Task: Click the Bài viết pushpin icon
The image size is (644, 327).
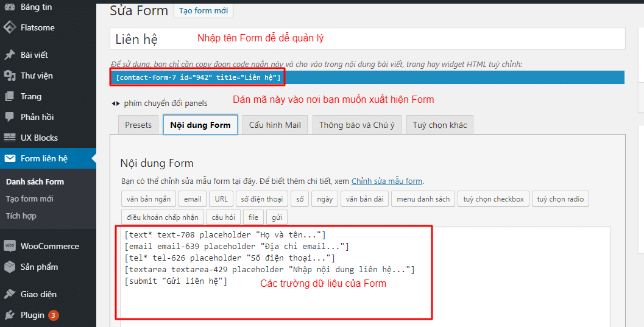Action: pyautogui.click(x=10, y=55)
